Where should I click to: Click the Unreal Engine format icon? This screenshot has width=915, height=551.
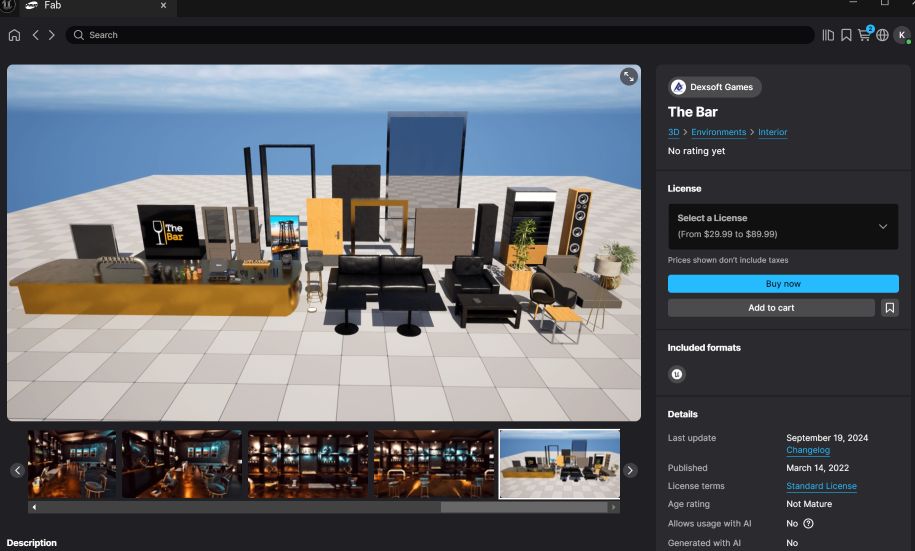point(677,374)
